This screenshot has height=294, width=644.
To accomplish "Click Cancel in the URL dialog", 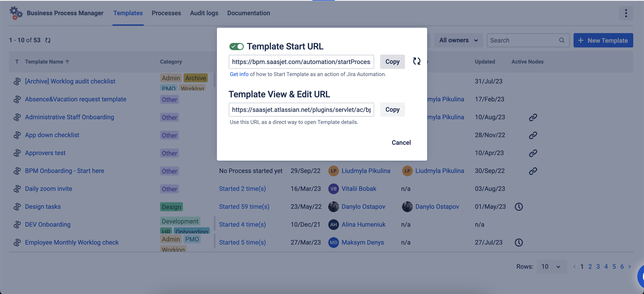I will point(401,143).
